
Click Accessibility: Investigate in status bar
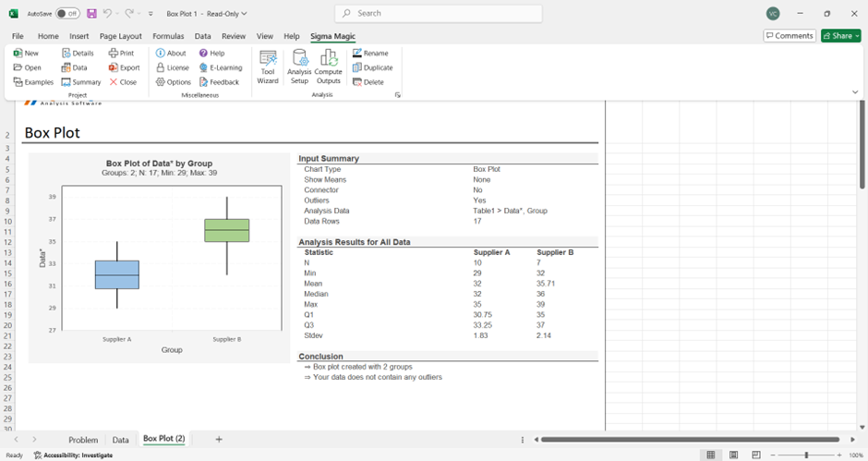[x=73, y=455]
